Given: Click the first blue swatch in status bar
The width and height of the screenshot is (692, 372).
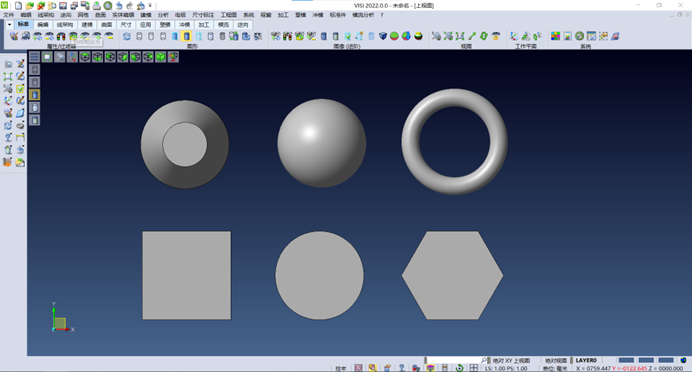Looking at the screenshot, I should tap(626, 360).
